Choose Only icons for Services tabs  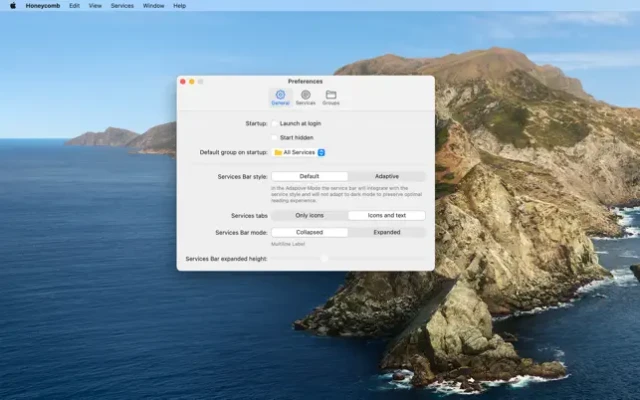[x=309, y=215]
